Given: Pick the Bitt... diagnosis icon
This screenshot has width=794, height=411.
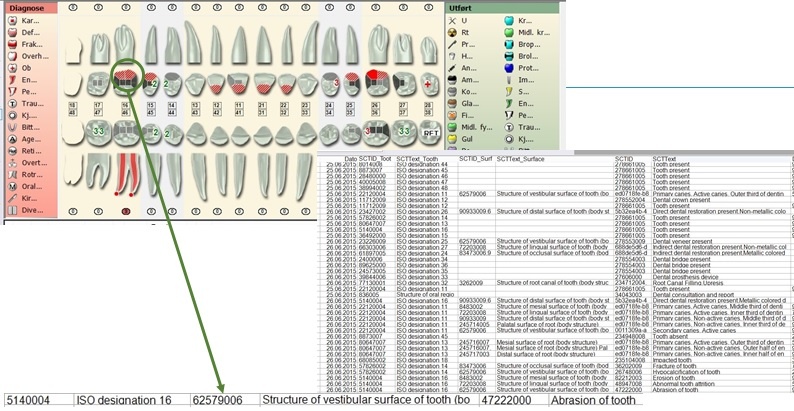Looking at the screenshot, I should coord(13,128).
